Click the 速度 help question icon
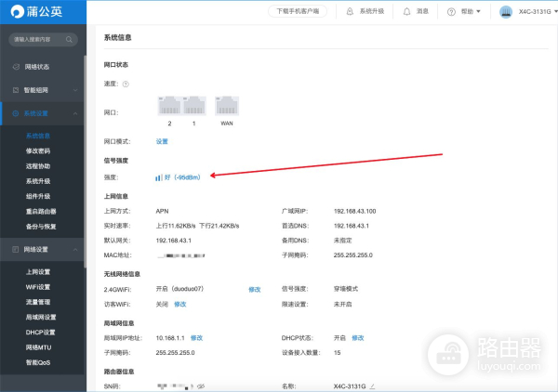 coord(126,85)
